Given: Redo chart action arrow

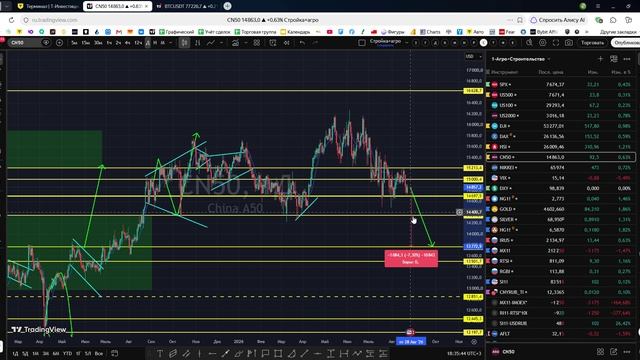Looking at the screenshot, I should [x=315, y=43].
